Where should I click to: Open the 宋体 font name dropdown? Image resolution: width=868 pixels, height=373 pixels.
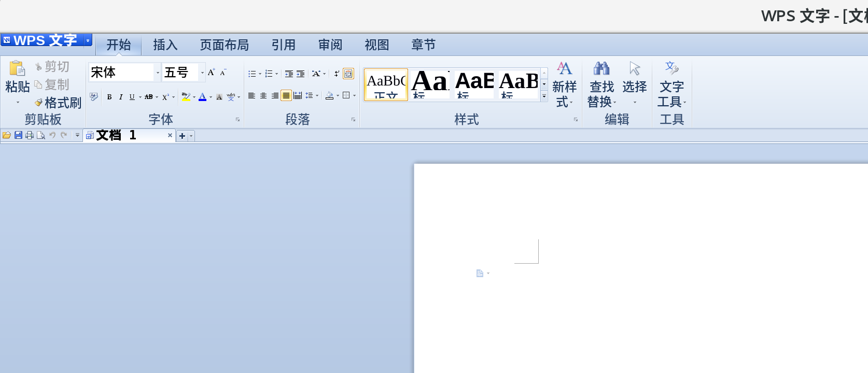click(158, 73)
